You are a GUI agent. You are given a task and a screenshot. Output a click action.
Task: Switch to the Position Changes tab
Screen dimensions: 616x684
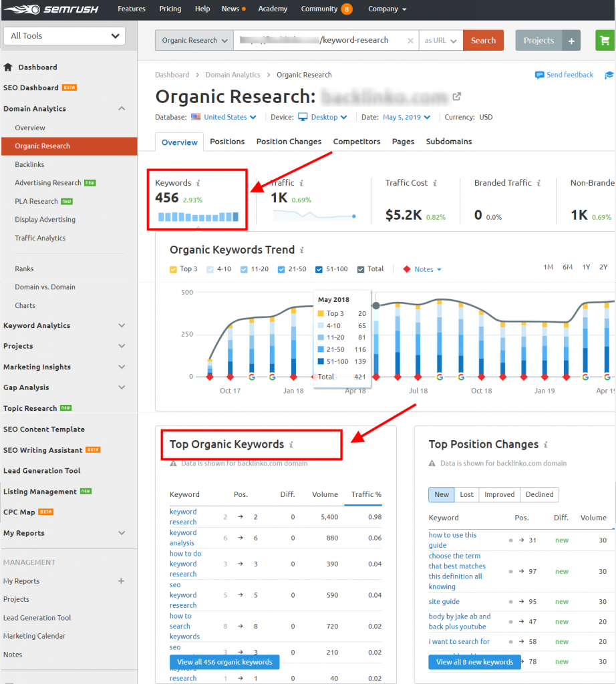(x=289, y=142)
